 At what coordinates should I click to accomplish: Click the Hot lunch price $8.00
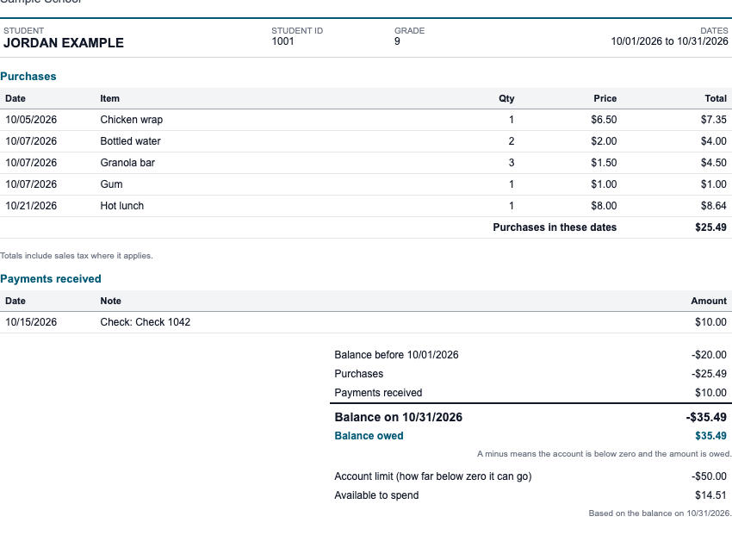604,206
